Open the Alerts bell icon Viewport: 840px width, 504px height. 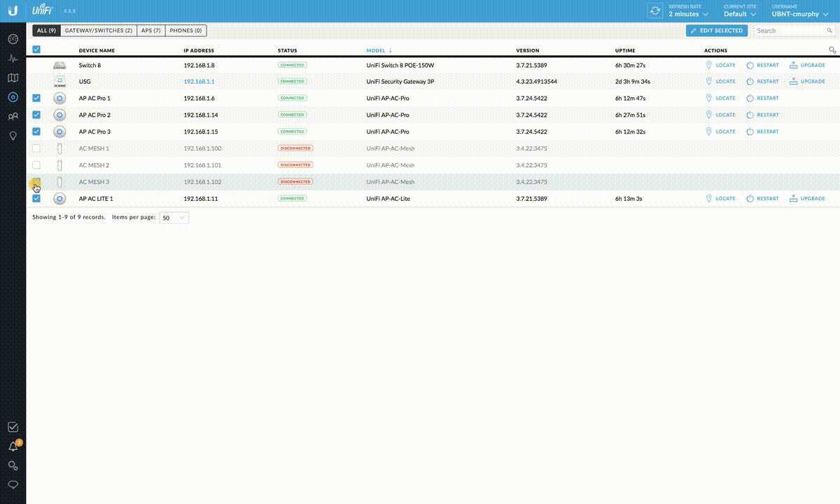(13, 447)
